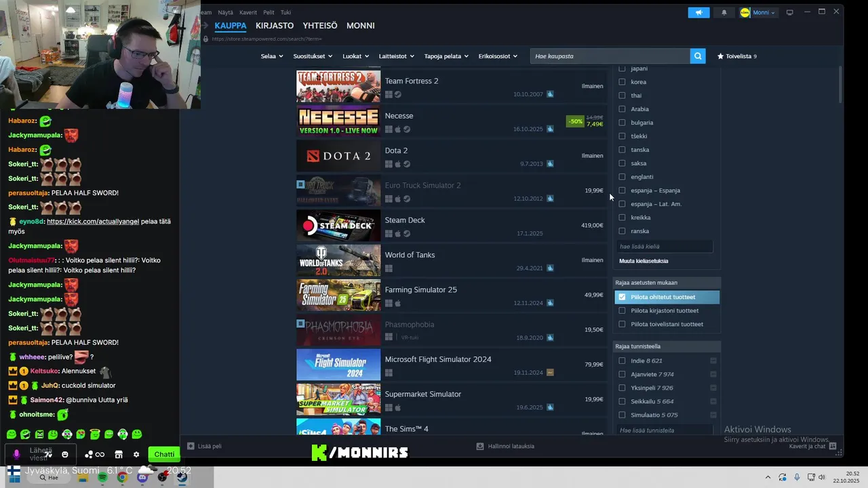The height and width of the screenshot is (488, 868).
Task: Click the hae lisää kieliä field
Action: tap(665, 247)
